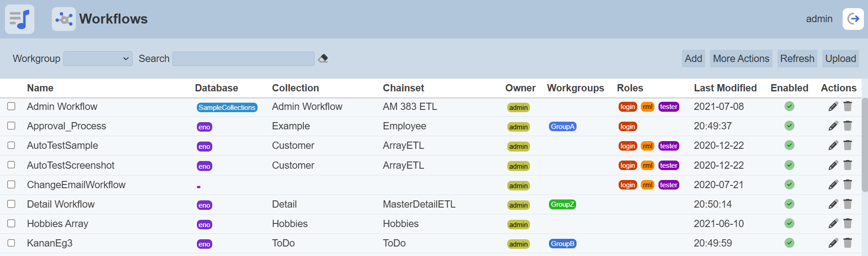This screenshot has height=256, width=868.
Task: Click the logout arrow icon
Action: coord(853,19)
